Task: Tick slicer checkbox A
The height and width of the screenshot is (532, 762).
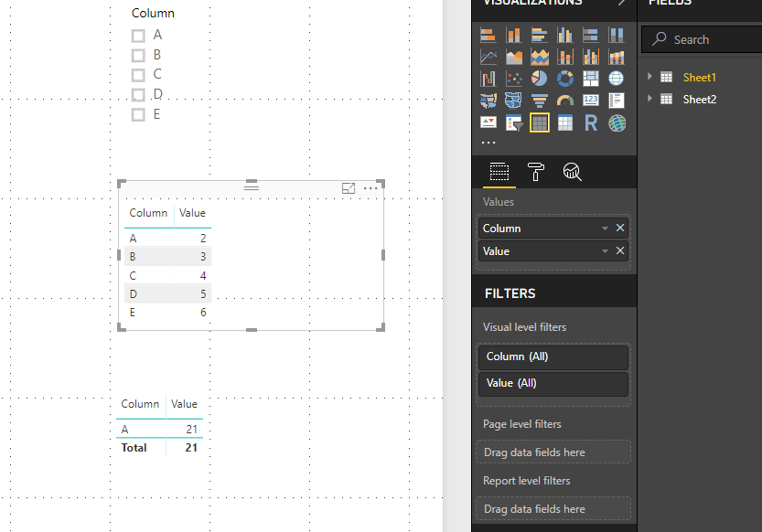Action: [x=138, y=36]
